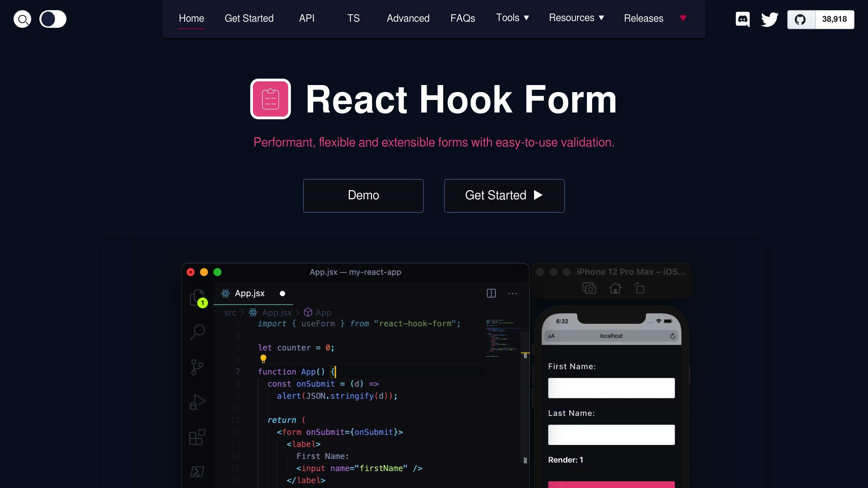Open the site search magnifier
Image resolution: width=868 pixels, height=488 pixels.
coord(22,19)
